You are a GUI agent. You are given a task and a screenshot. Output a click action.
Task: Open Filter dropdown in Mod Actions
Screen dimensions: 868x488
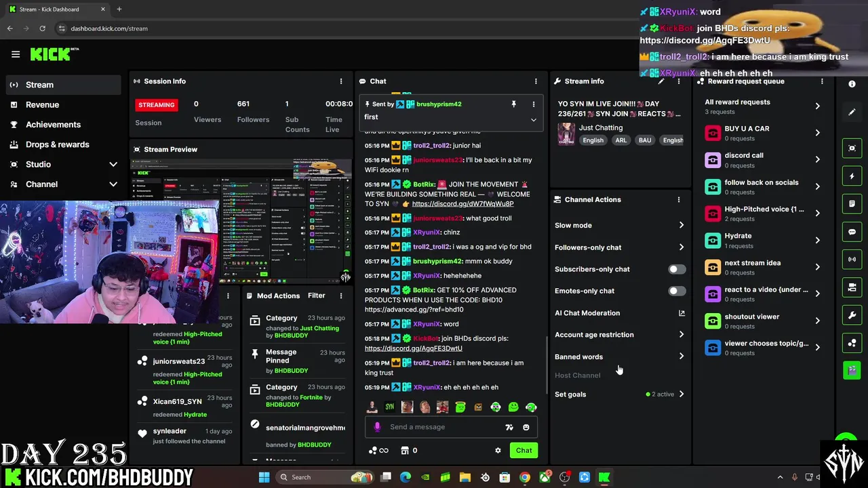[316, 296]
